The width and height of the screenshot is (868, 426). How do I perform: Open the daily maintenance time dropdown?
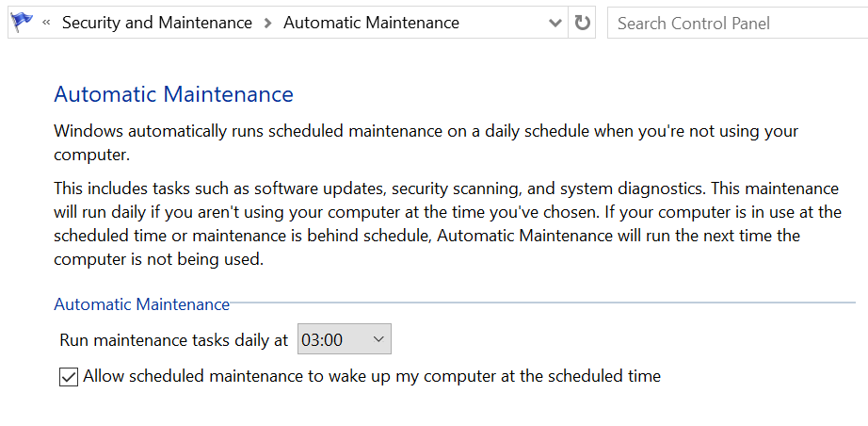point(344,339)
